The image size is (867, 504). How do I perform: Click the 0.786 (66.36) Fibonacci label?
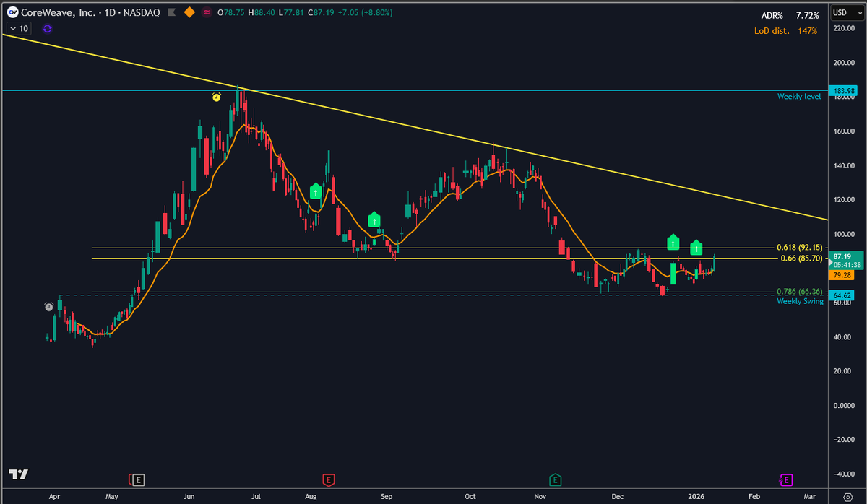pyautogui.click(x=800, y=292)
